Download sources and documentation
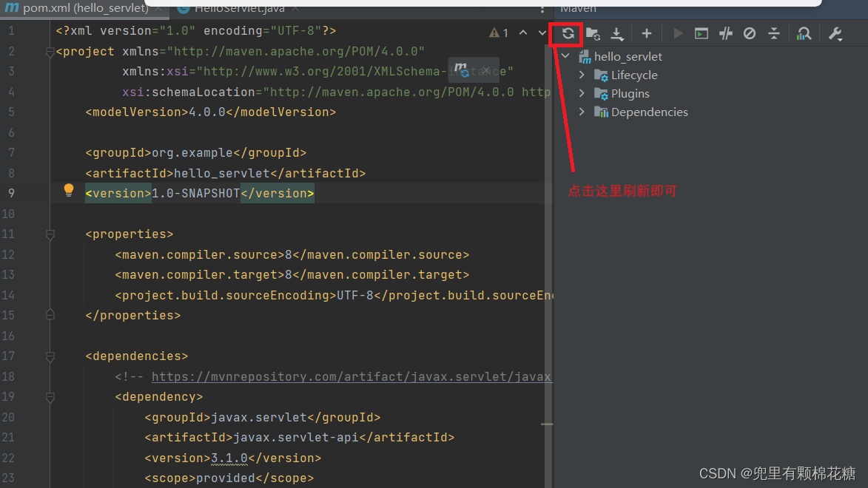This screenshot has height=488, width=868. tap(616, 34)
